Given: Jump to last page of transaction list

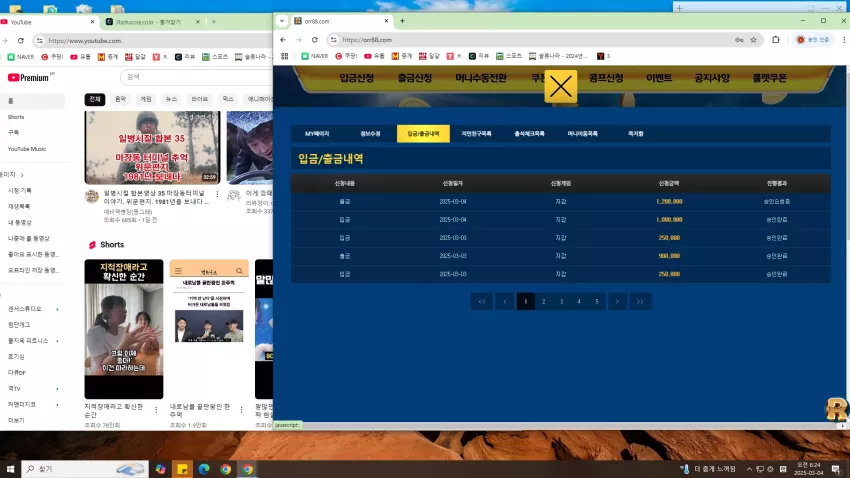Looking at the screenshot, I should [640, 301].
